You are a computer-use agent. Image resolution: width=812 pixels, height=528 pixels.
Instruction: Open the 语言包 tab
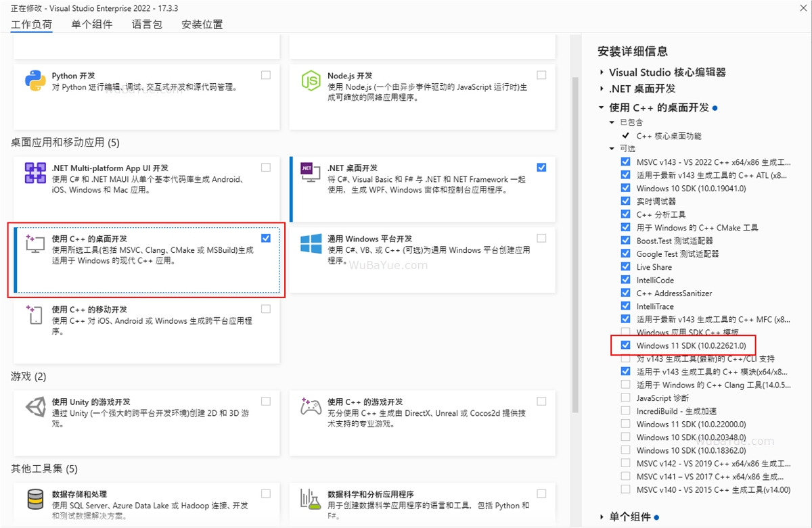(x=147, y=24)
